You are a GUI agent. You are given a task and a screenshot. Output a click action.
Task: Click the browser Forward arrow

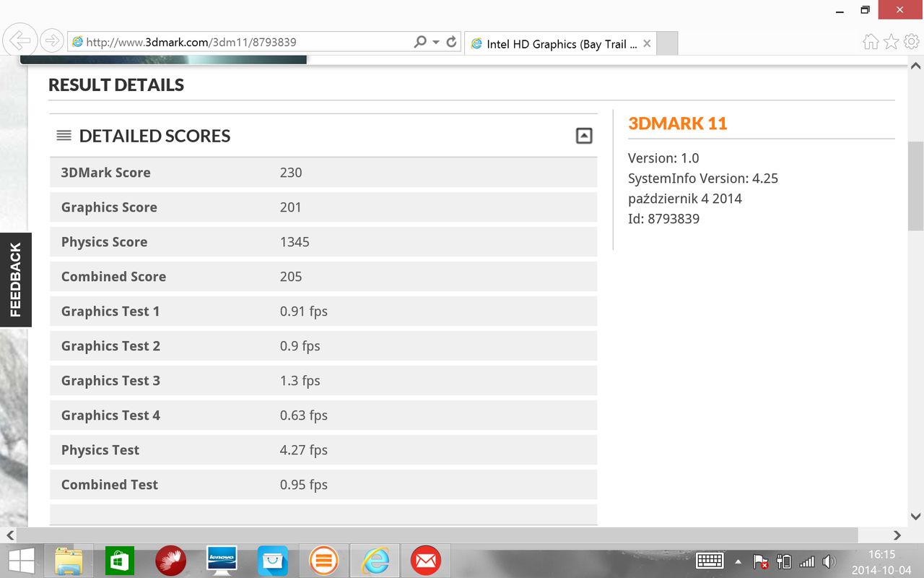(x=51, y=41)
